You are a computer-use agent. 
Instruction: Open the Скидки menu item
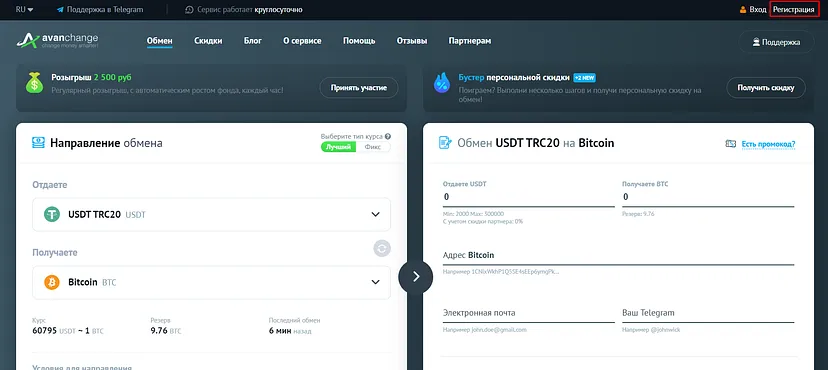(x=208, y=41)
